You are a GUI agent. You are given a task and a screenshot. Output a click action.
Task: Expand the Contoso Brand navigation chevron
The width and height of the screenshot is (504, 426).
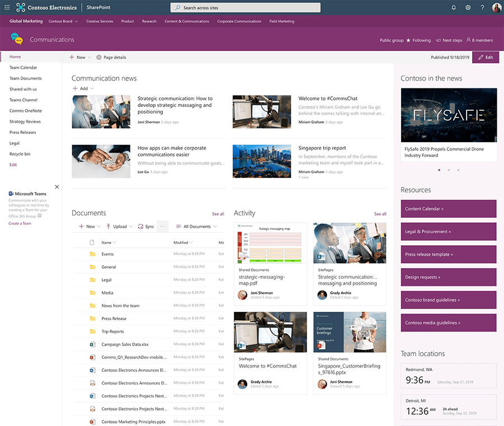[76, 21]
